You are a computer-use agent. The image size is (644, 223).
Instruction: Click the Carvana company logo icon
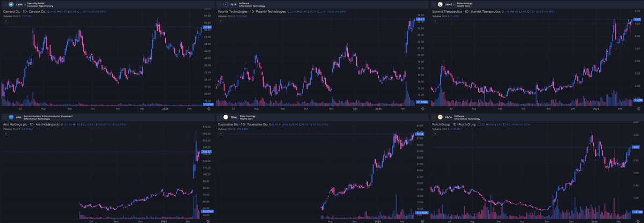[x=11, y=4]
